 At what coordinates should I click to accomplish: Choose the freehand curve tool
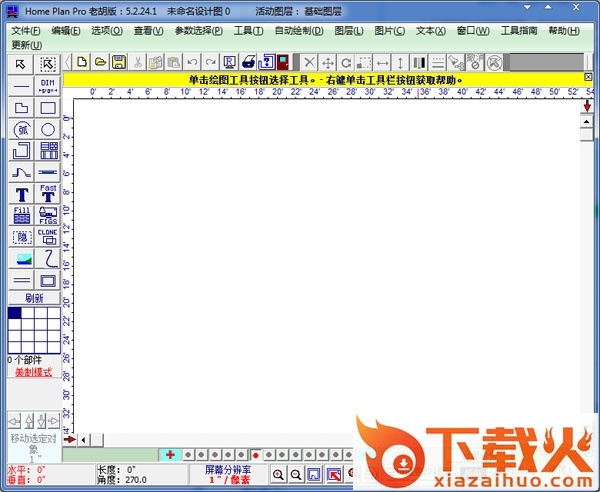48,259
